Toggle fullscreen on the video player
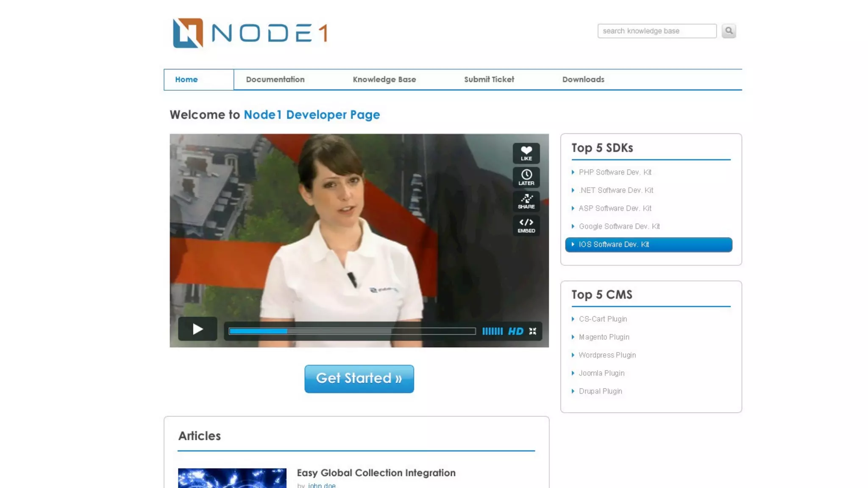Screen dimensions: 868x488 533,331
